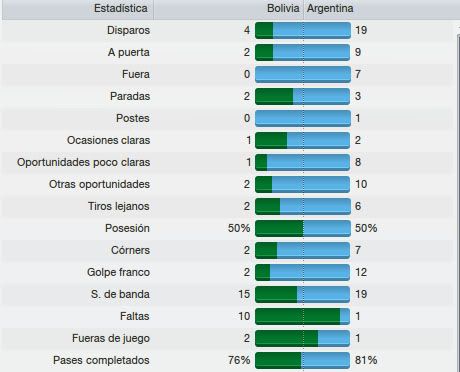Click the Pases completados bar
This screenshot has width=460, height=372.
coord(303,360)
